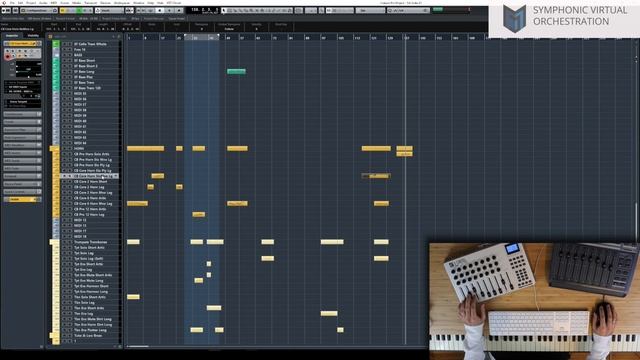
Task: Mute the Tuba & Low Brass track
Action: pyautogui.click(x=64, y=336)
